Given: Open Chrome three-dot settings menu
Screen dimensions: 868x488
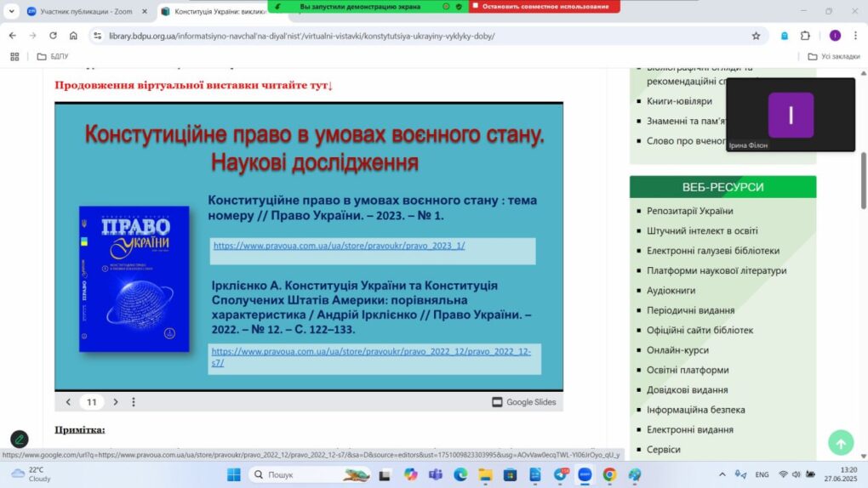Looking at the screenshot, I should point(855,36).
